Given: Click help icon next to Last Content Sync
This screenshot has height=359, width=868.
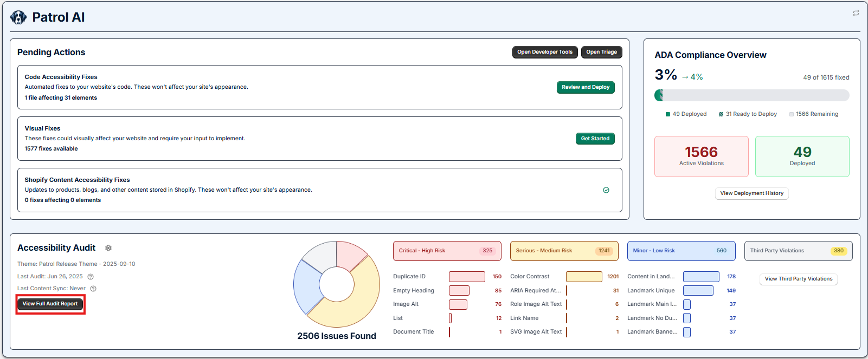Looking at the screenshot, I should pyautogui.click(x=93, y=289).
